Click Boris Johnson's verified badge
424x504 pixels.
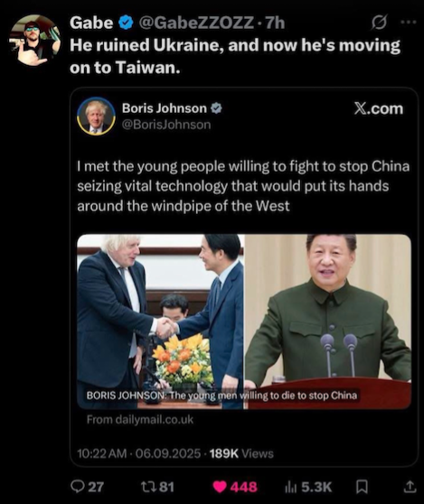coord(216,108)
